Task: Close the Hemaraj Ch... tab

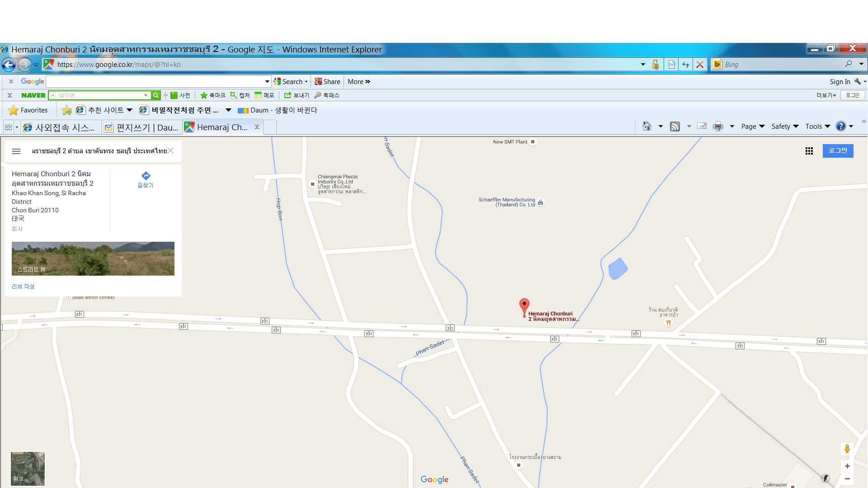Action: [x=257, y=127]
